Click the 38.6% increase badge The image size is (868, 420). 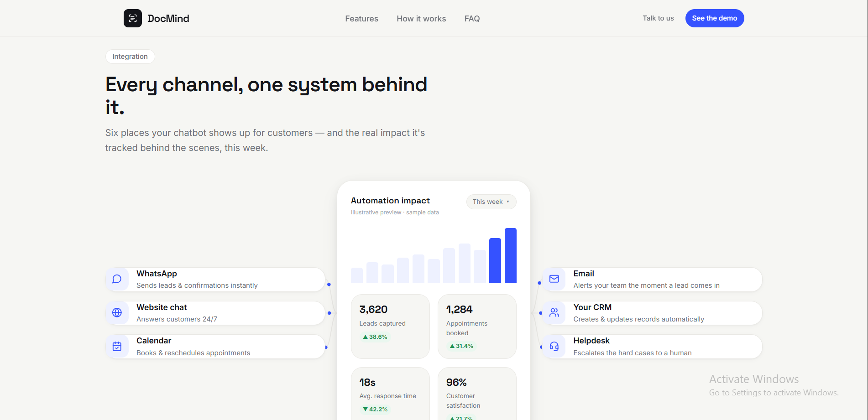point(375,337)
